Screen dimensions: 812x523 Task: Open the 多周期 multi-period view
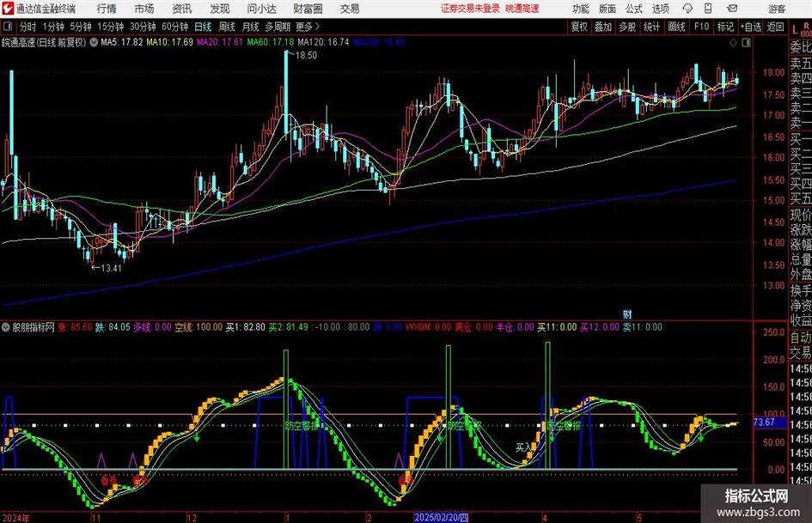coord(278,27)
